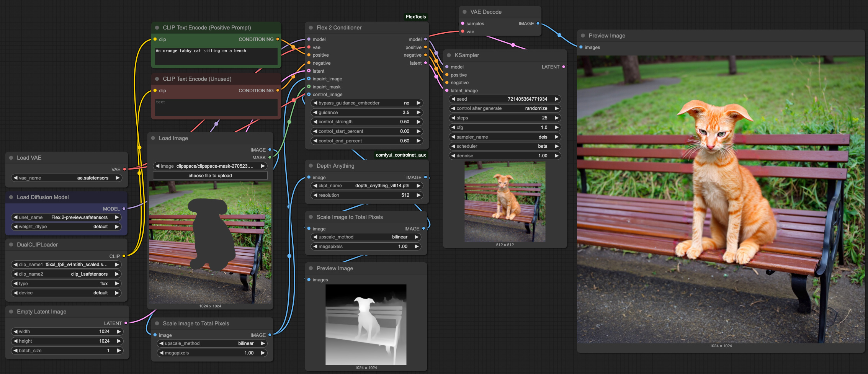Screen dimensions: 868x374
Task: Adjust the guidance value slider set to 3.5
Action: point(366,112)
